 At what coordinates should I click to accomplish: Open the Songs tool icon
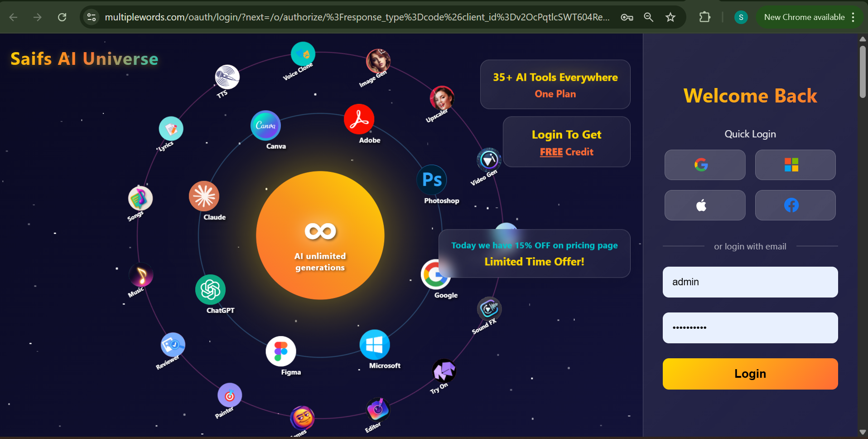point(140,198)
